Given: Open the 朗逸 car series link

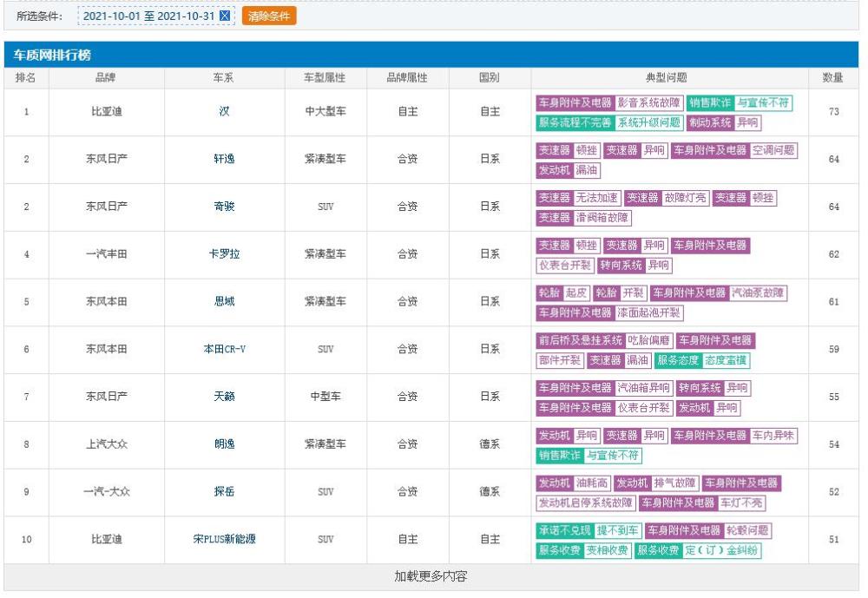Looking at the screenshot, I should (x=224, y=444).
